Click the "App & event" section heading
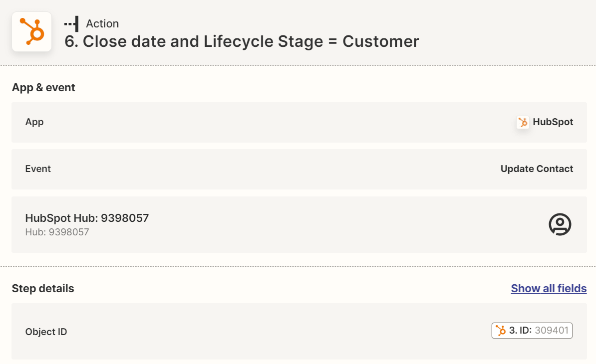Viewport: 596px width, 364px height. [x=43, y=87]
